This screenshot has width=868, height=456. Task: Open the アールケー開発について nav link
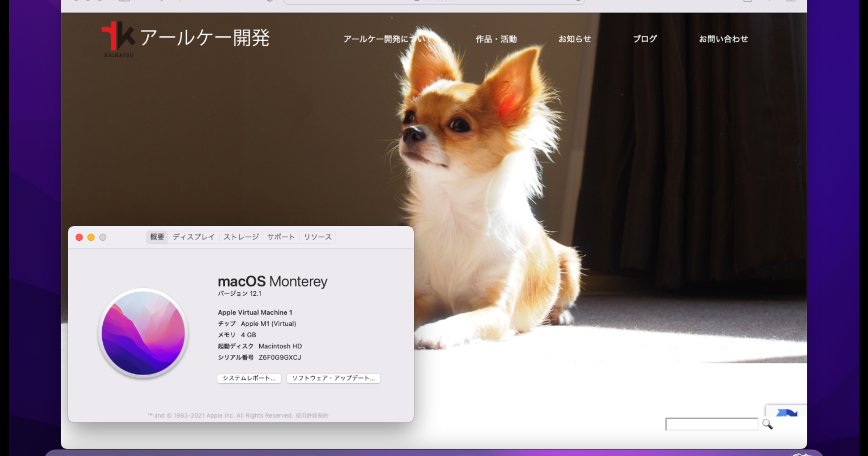[388, 39]
